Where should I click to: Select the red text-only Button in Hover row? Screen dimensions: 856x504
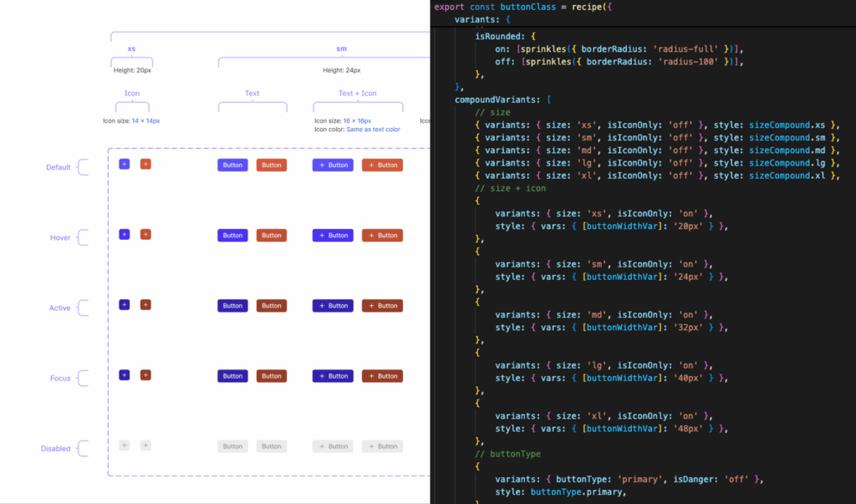pyautogui.click(x=272, y=236)
